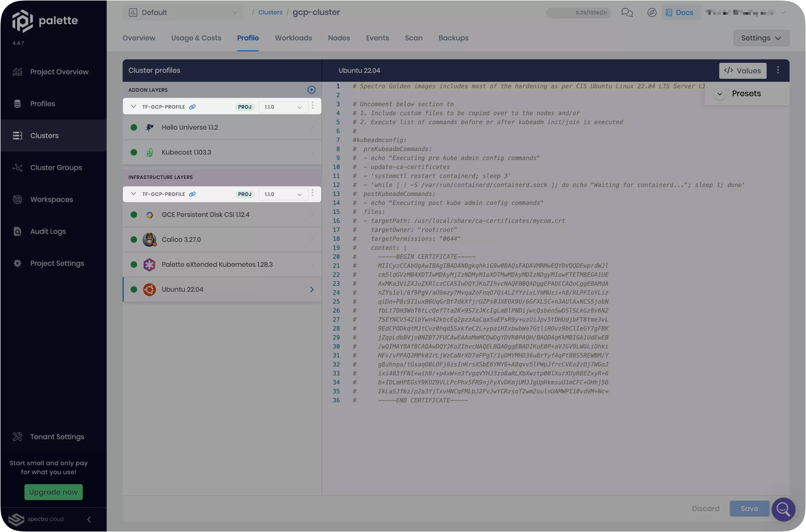The width and height of the screenshot is (806, 532).
Task: Collapse the sidebar with the arrow
Action: [89, 519]
